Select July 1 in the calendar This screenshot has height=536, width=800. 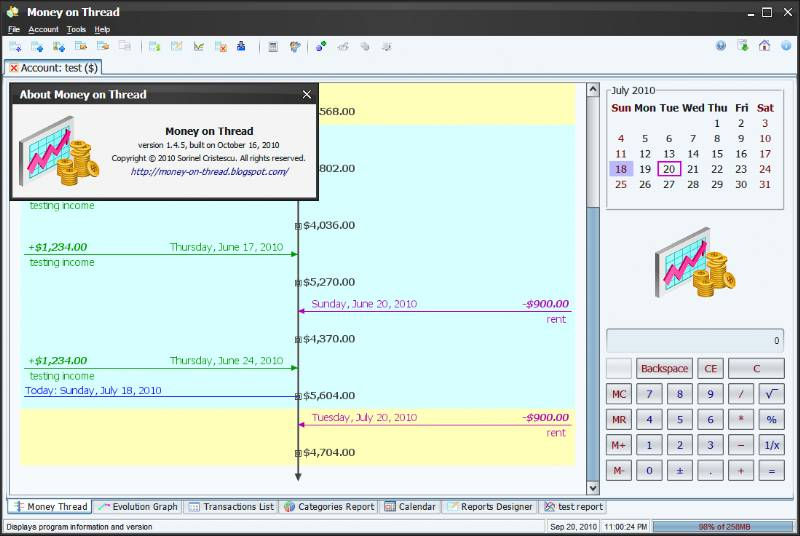(x=717, y=123)
